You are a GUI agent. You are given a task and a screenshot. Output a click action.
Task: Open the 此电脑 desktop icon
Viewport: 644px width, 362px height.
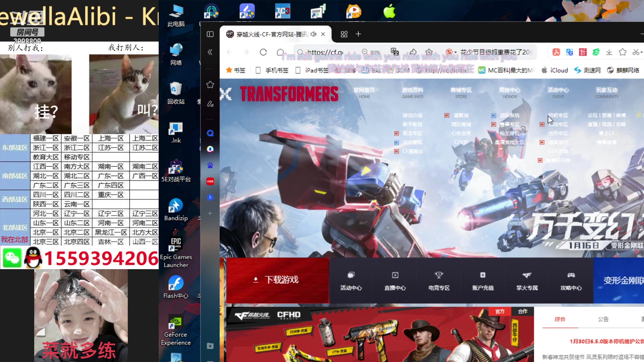click(176, 15)
